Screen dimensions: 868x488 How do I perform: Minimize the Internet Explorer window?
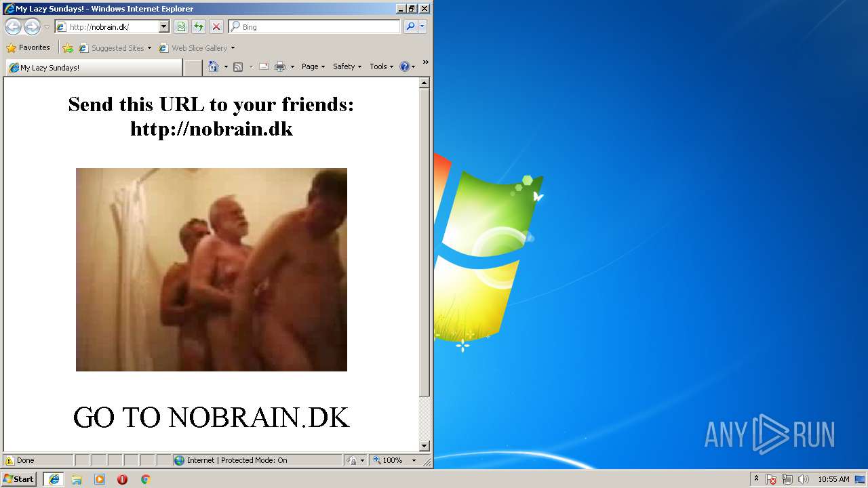[401, 9]
